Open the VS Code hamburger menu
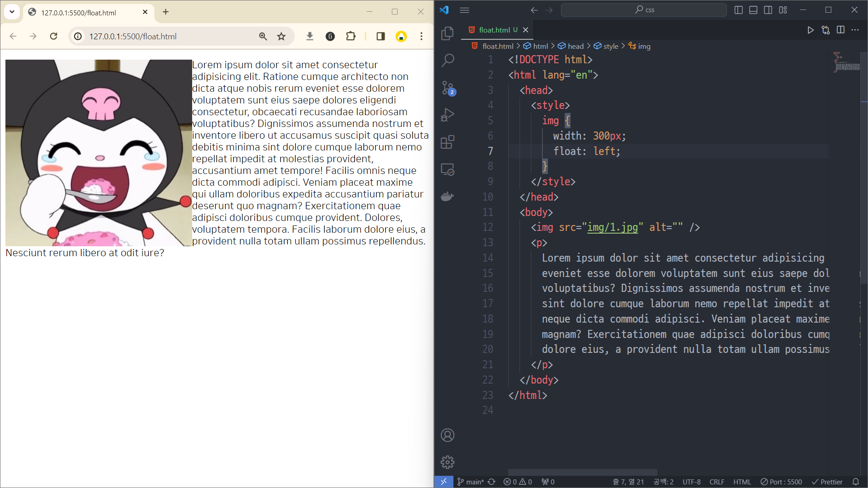 tap(464, 10)
